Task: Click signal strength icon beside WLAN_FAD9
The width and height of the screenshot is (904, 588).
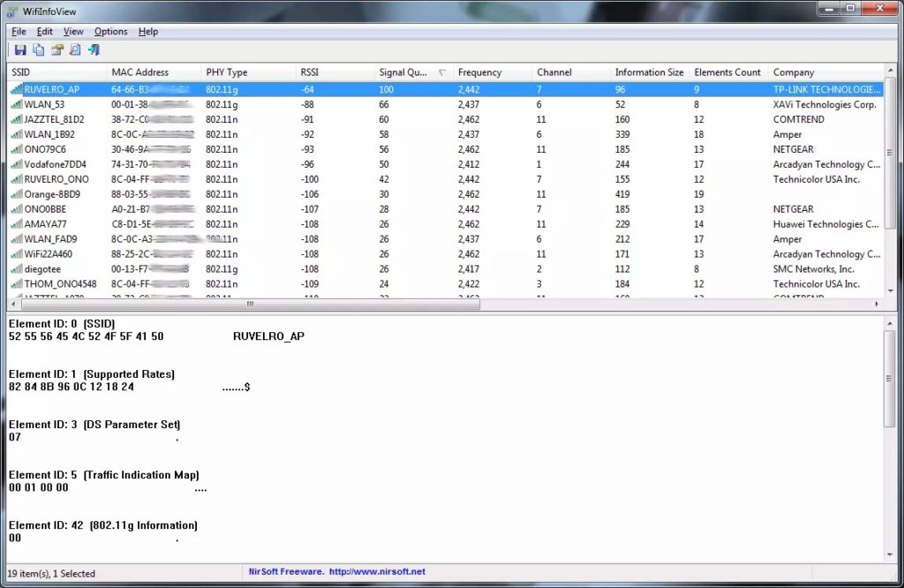Action: (x=17, y=239)
